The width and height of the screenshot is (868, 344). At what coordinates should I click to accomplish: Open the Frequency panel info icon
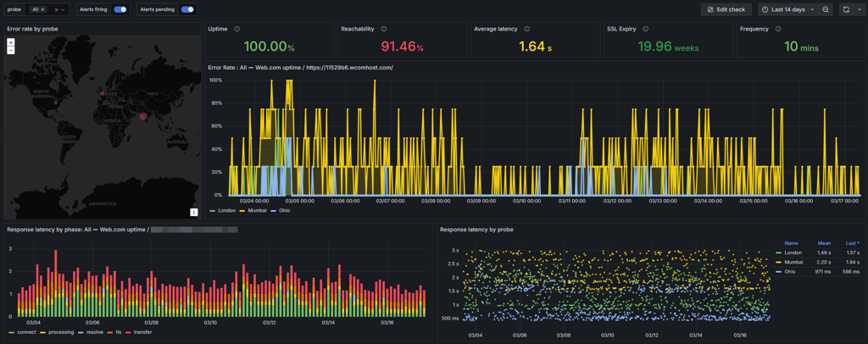[778, 29]
